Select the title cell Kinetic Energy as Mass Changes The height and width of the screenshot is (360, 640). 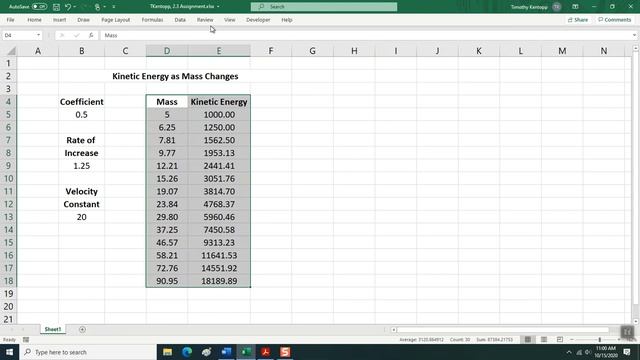[x=175, y=76]
